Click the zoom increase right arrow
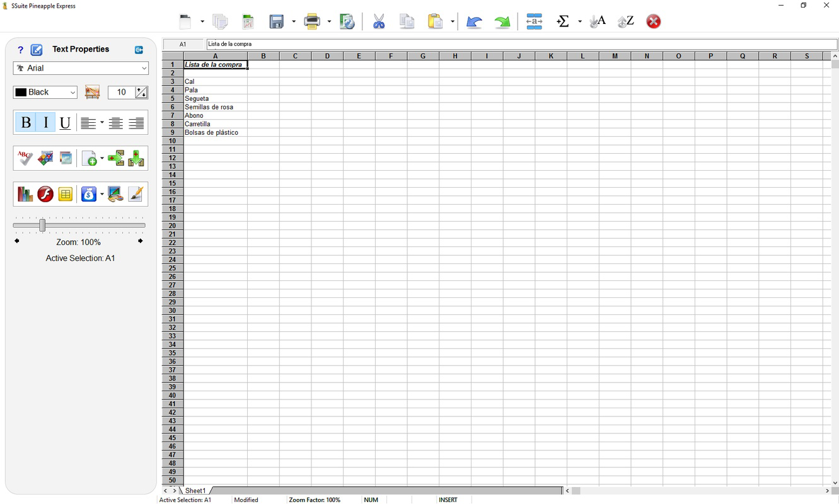 pos(140,241)
